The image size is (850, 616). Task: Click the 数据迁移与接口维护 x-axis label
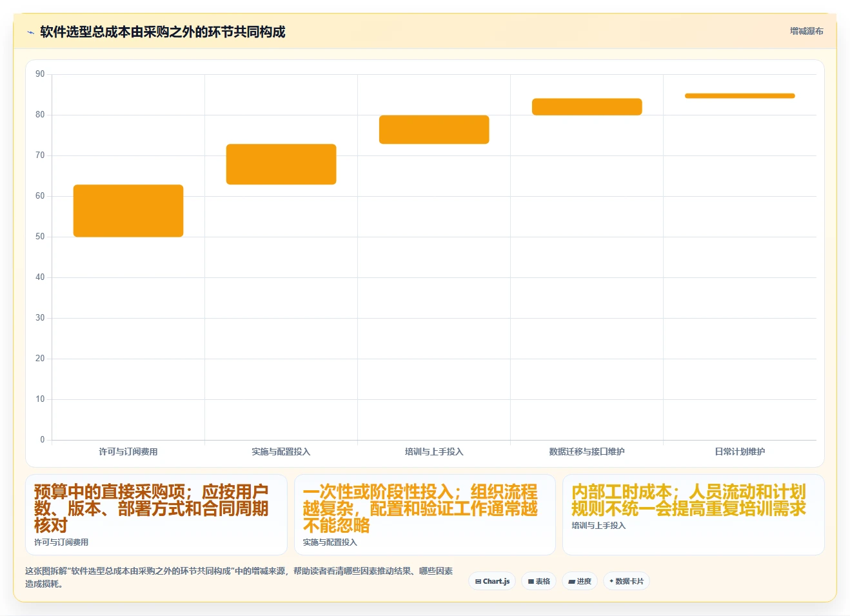click(x=587, y=452)
